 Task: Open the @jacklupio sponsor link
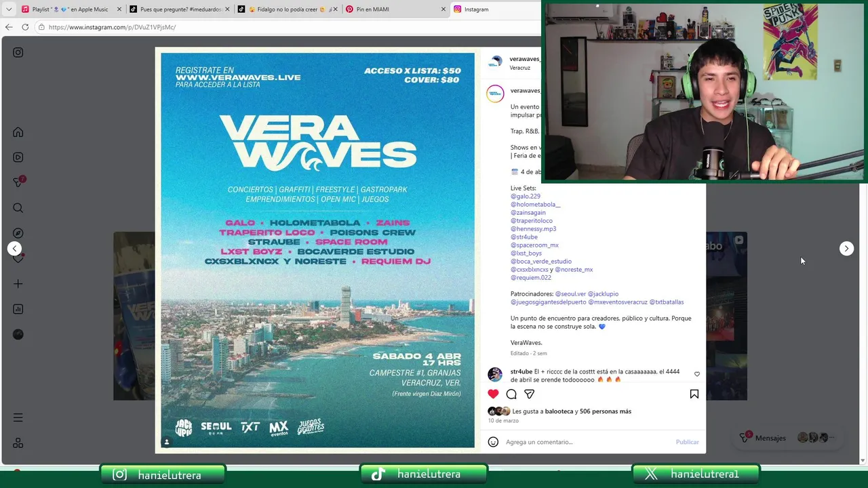coord(603,294)
